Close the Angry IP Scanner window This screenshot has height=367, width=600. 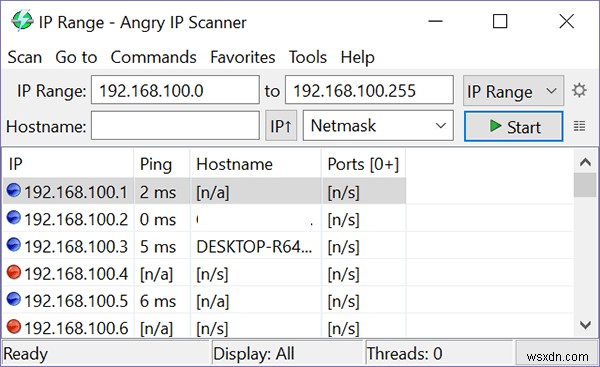click(566, 21)
